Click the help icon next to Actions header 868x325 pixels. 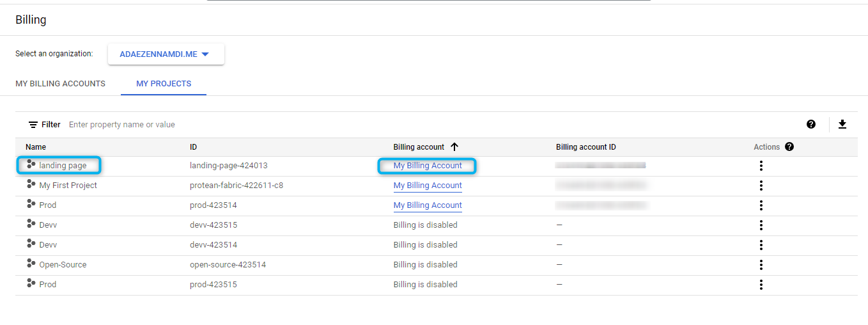[x=789, y=147]
